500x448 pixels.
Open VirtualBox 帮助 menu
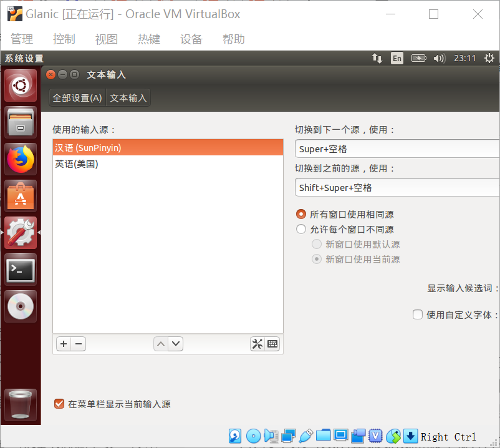[234, 39]
